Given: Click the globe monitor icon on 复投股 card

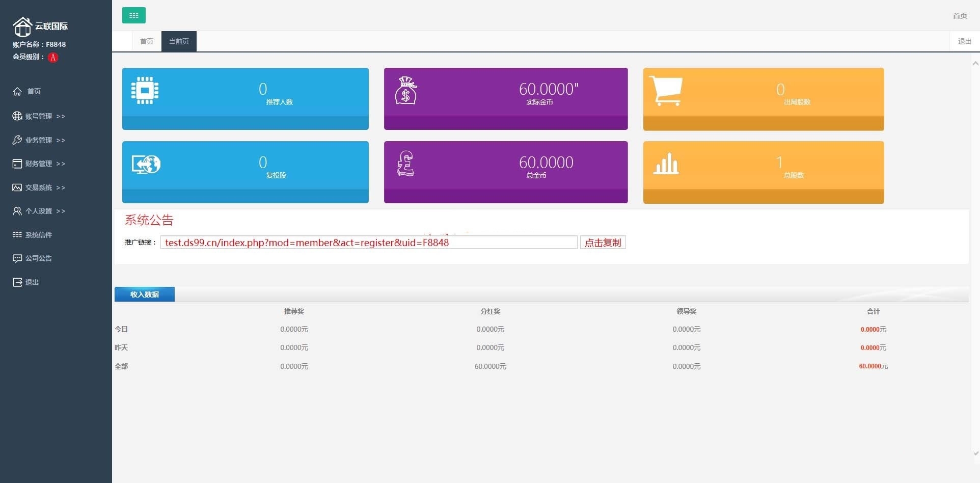Looking at the screenshot, I should 146,164.
